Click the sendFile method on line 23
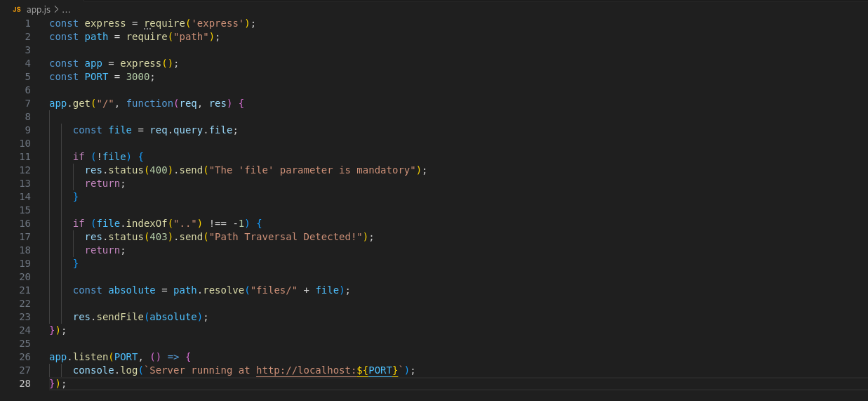Screen dimensions: 868x401 pos(120,317)
